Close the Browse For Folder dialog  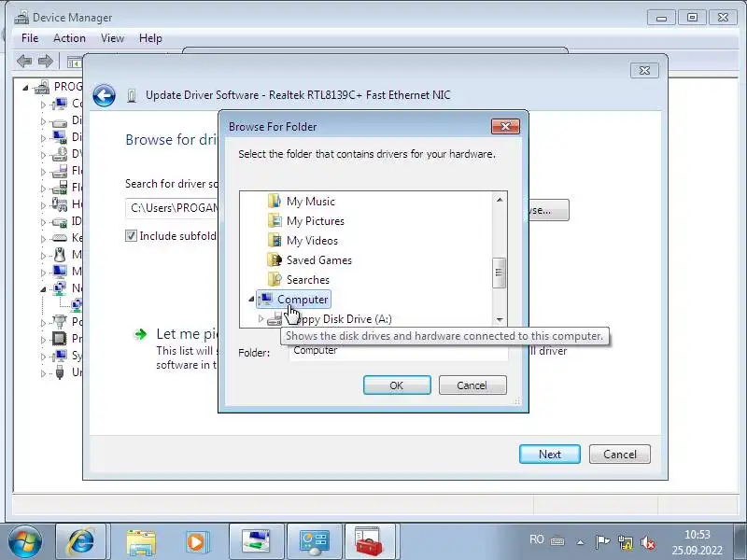505,126
